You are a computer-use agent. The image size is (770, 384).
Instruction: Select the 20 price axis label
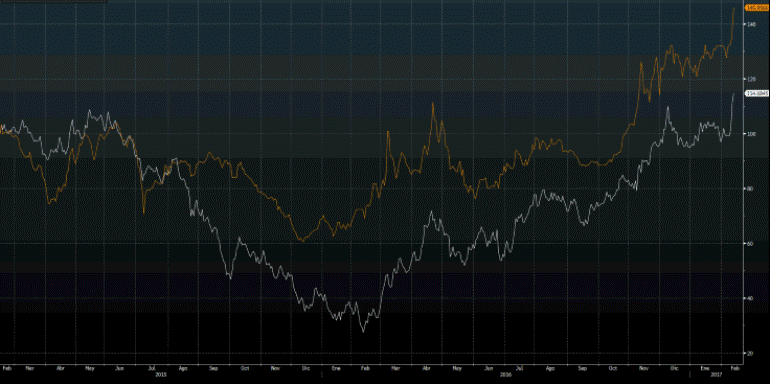(x=749, y=353)
